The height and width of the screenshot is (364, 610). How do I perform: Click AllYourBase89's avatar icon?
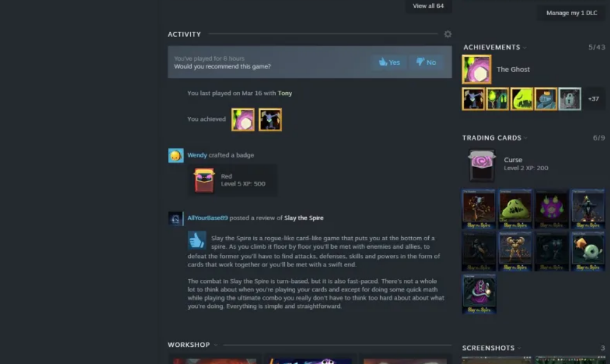[174, 218]
